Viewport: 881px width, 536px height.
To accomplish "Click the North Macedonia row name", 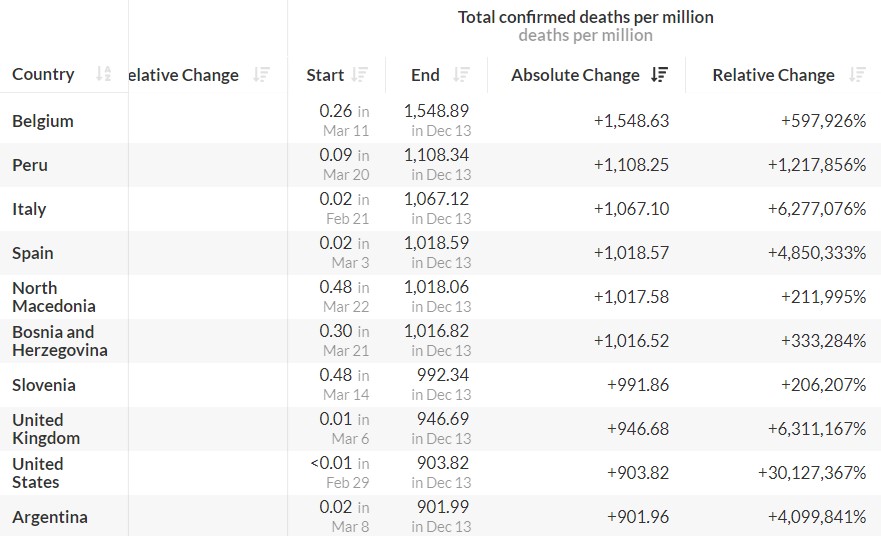I will click(x=54, y=297).
